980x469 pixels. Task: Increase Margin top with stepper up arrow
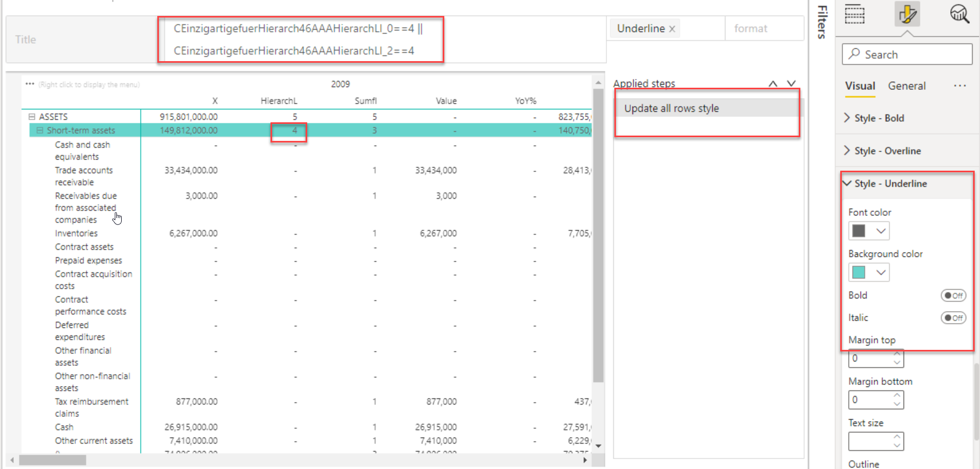click(897, 355)
